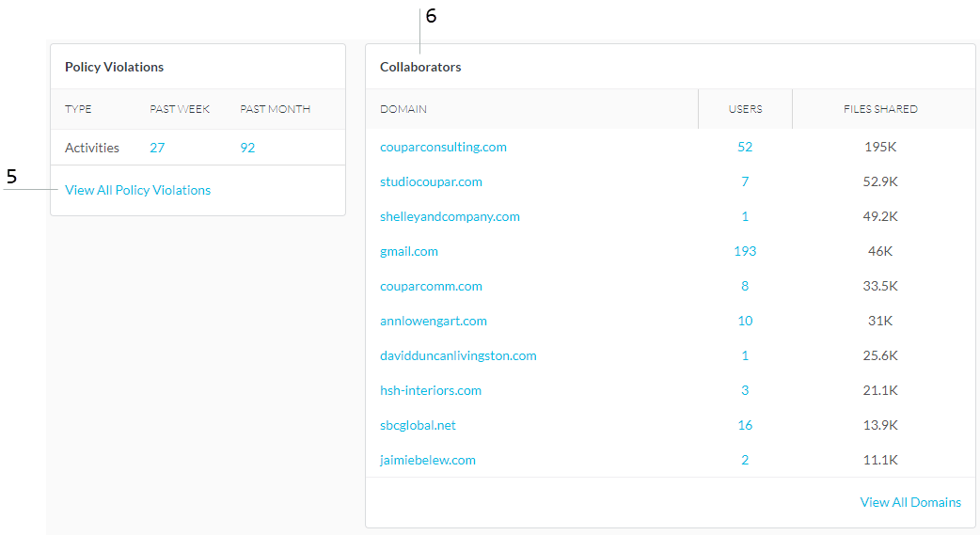Viewport: 980px width, 535px height.
Task: Select the studiocoupar.com domain
Action: pos(431,181)
